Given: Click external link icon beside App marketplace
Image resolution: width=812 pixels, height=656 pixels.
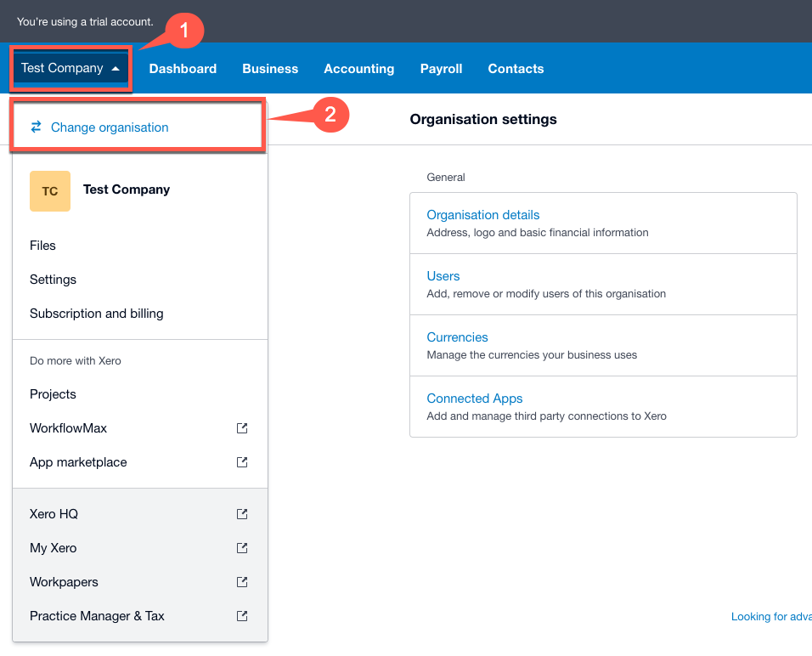Looking at the screenshot, I should 242,462.
